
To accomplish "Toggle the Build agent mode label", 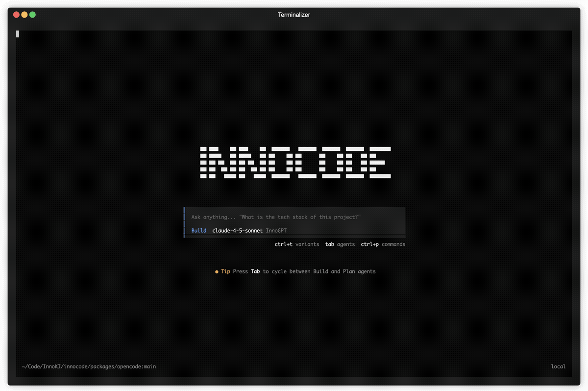I will coord(198,230).
